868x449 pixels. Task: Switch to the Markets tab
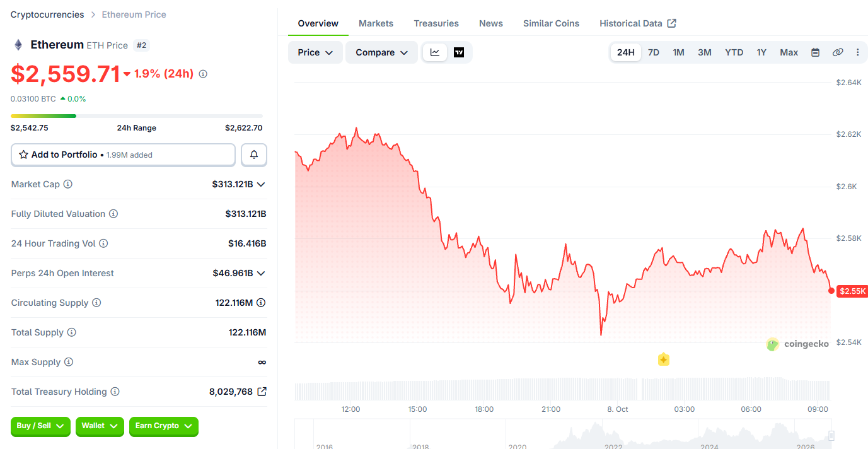click(376, 23)
